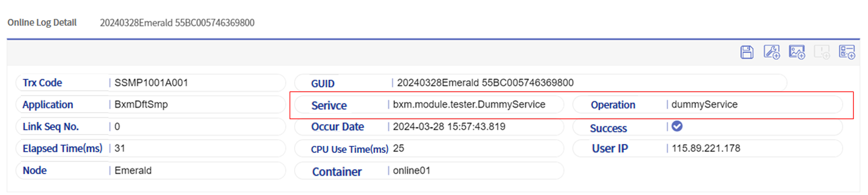Click the Online Log Detail title
Viewport: 868px width, 195px height.
tap(42, 23)
